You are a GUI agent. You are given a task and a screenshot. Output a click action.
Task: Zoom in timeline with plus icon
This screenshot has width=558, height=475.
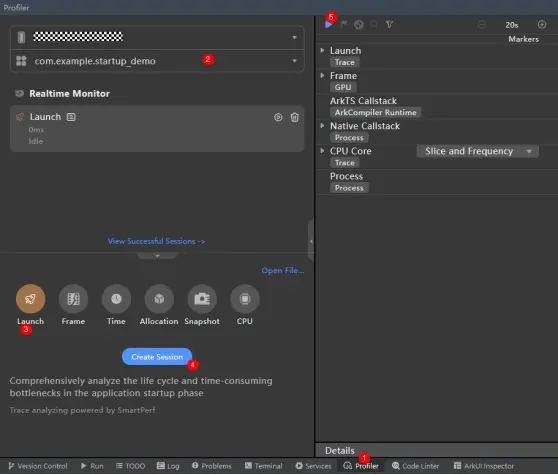pos(542,25)
